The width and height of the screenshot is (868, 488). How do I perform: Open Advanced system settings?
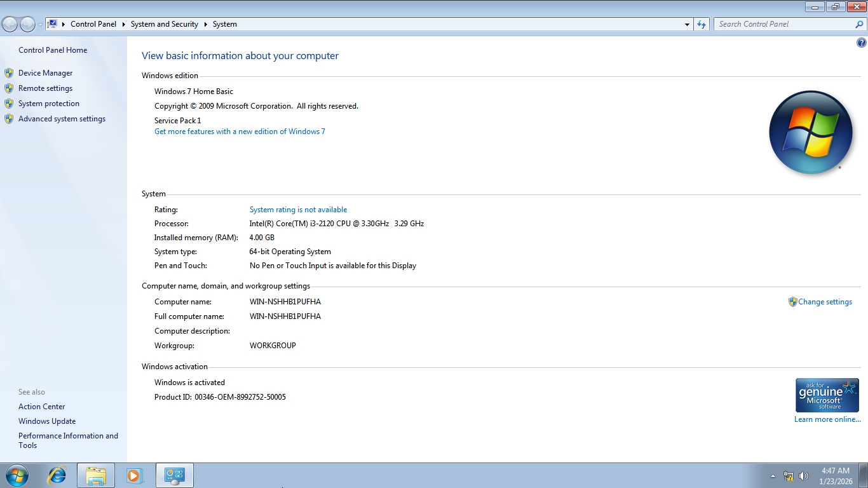(62, 119)
